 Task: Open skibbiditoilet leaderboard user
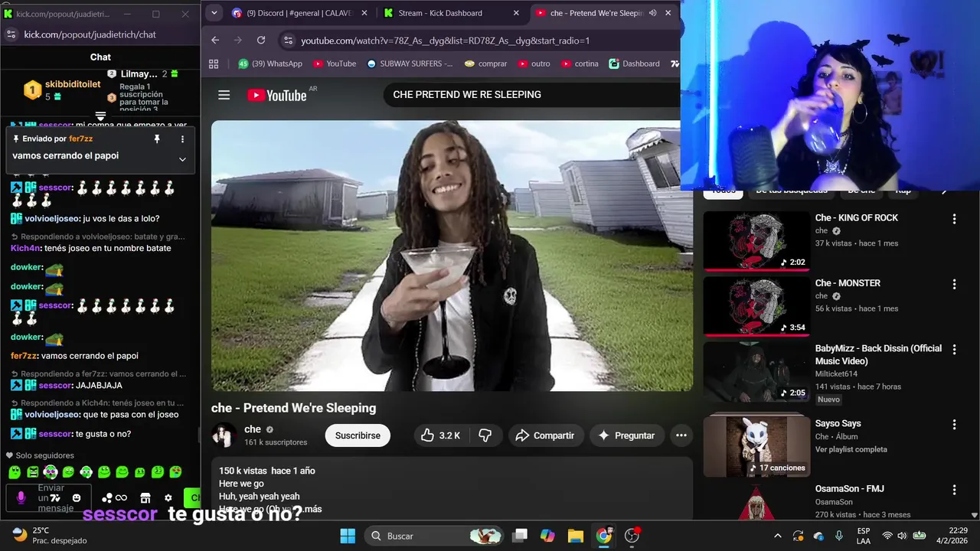click(x=73, y=84)
